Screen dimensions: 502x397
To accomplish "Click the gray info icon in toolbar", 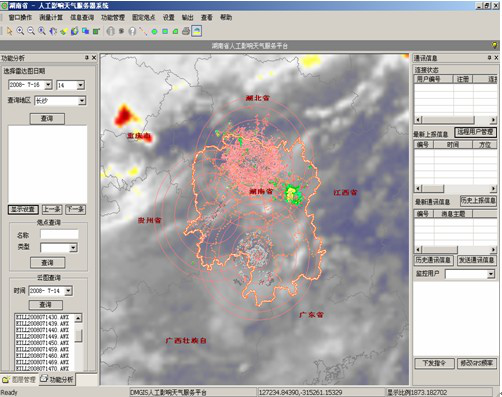I will 111,31.
